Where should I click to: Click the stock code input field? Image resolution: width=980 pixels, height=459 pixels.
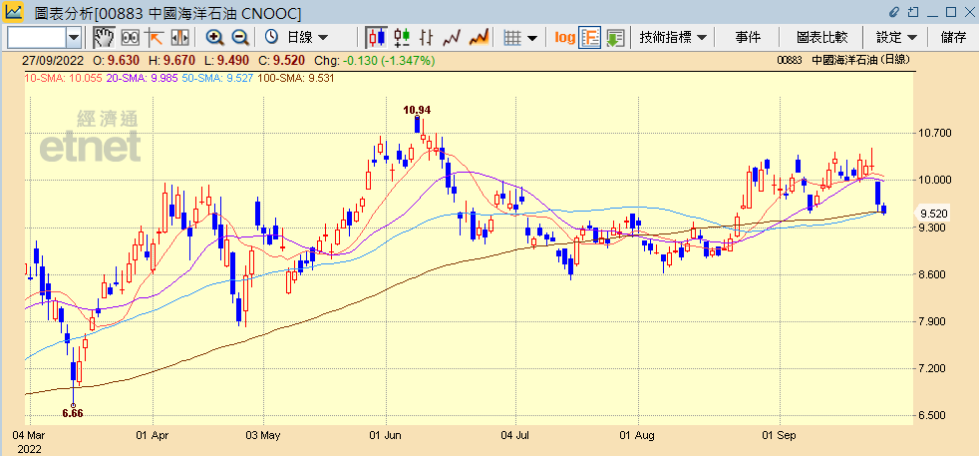(x=36, y=37)
